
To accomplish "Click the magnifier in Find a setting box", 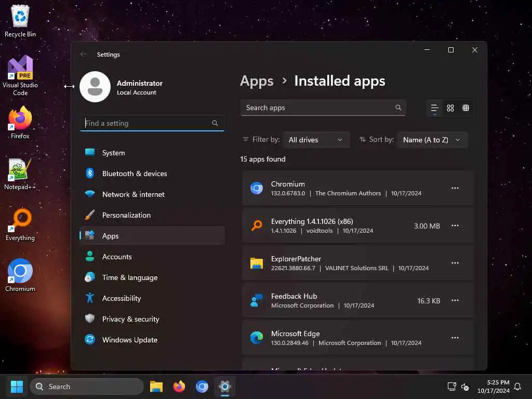I will 215,123.
